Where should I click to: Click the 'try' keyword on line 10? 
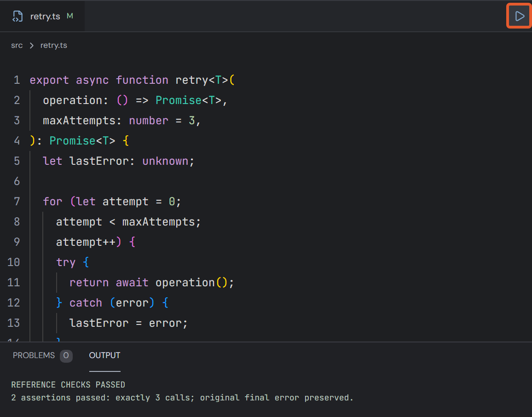click(x=66, y=262)
